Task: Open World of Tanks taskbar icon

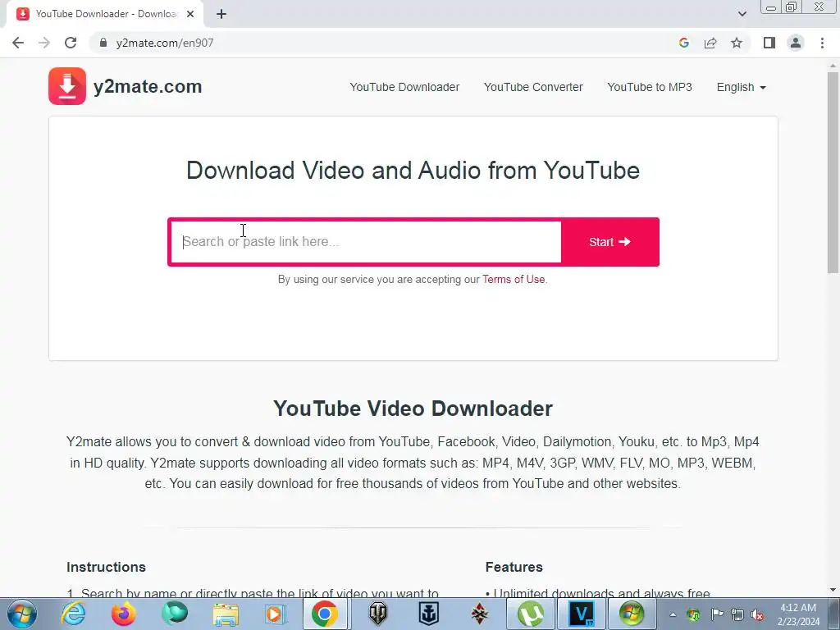Action: pos(377,614)
